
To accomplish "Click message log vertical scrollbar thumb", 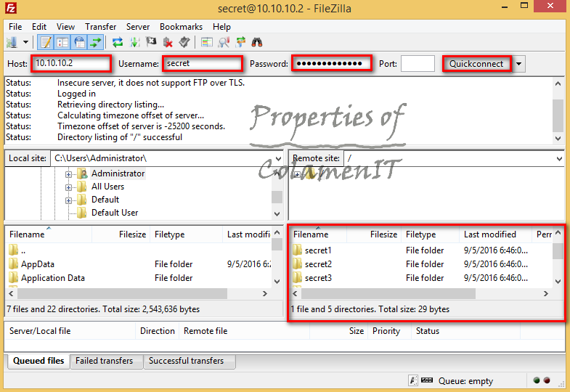I will (558, 115).
